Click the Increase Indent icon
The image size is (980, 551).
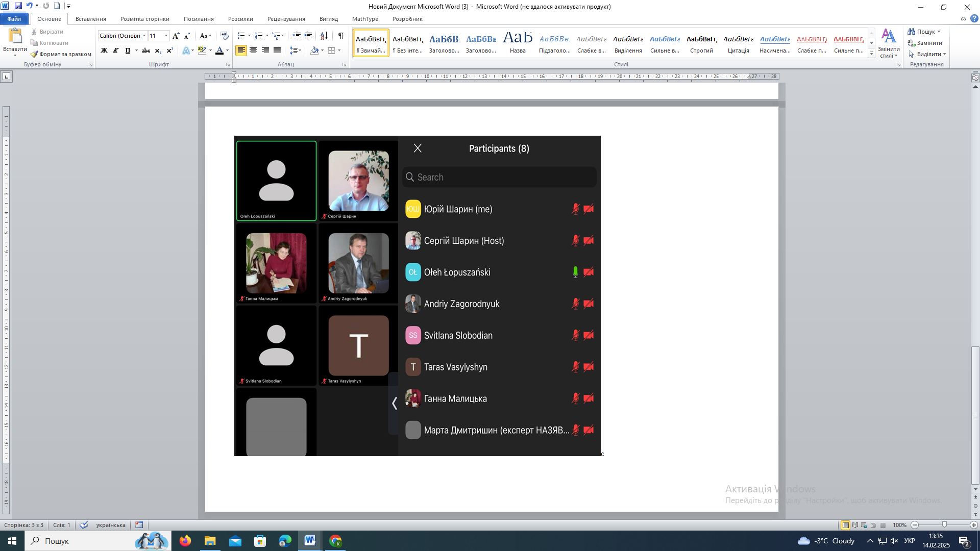[308, 36]
